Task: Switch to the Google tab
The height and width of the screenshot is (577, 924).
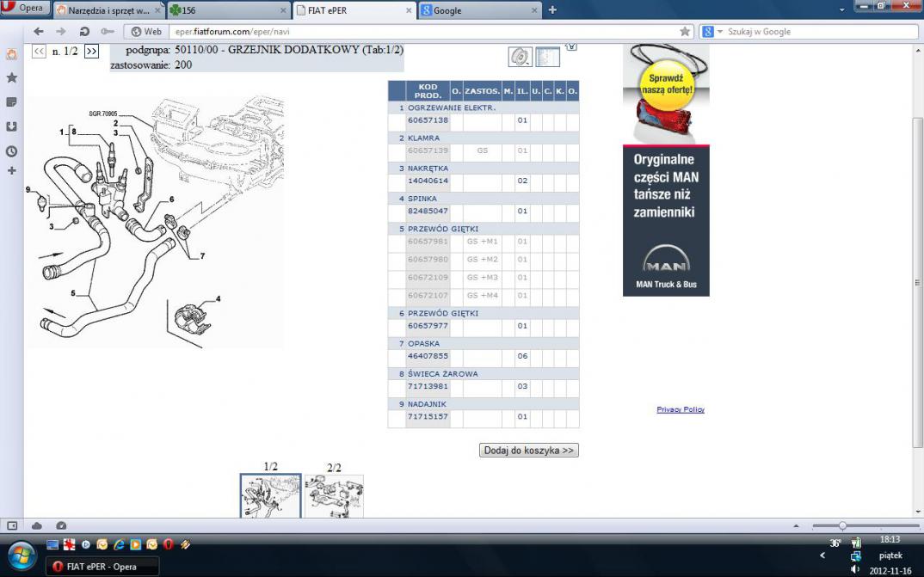Action: click(x=480, y=10)
